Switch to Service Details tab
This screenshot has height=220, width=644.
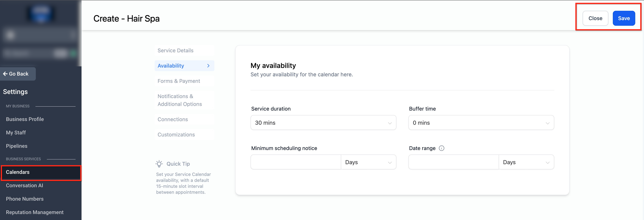point(175,50)
